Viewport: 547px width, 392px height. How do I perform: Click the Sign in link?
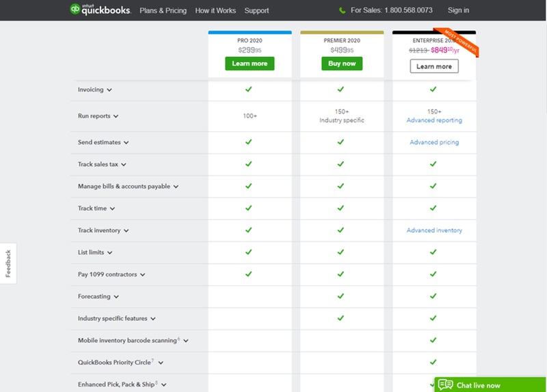458,10
